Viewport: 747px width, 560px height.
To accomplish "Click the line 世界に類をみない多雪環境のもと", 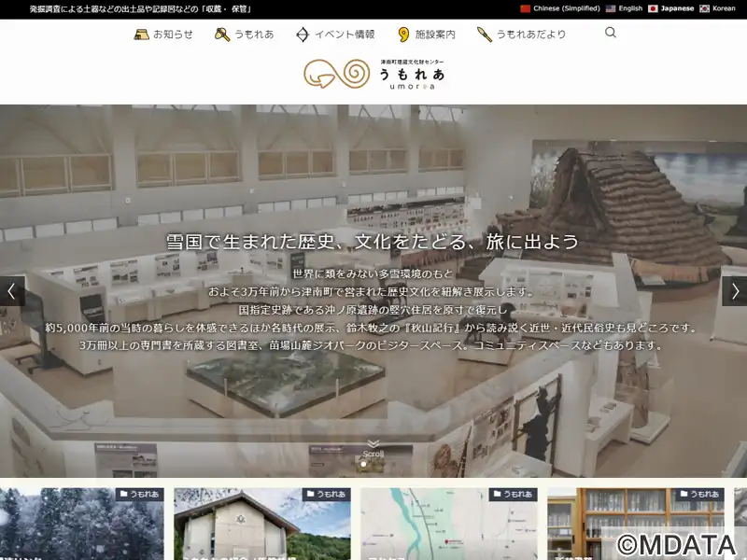I will point(373,273).
